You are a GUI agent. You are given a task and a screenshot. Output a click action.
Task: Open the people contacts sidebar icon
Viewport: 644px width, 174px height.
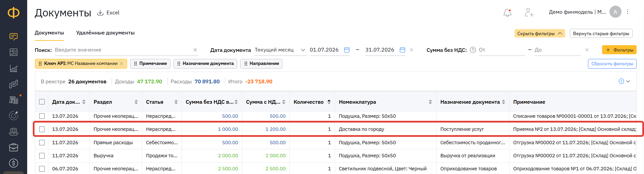coord(13,132)
